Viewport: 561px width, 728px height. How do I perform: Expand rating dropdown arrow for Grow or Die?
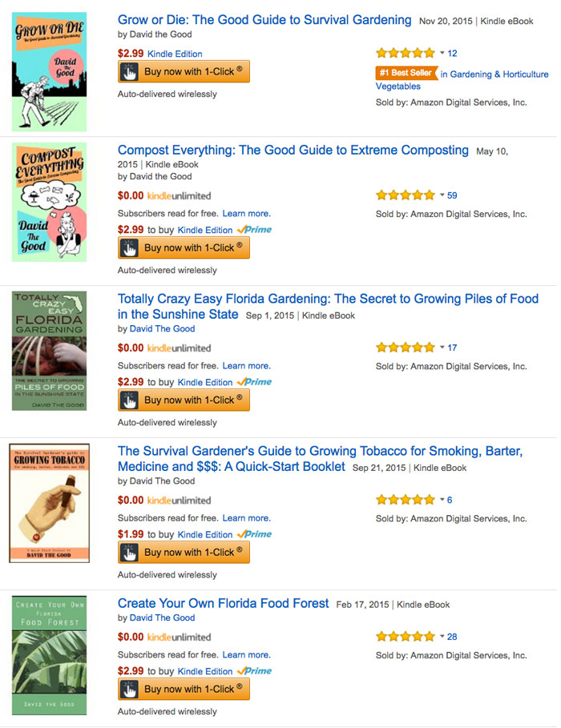[x=442, y=54]
